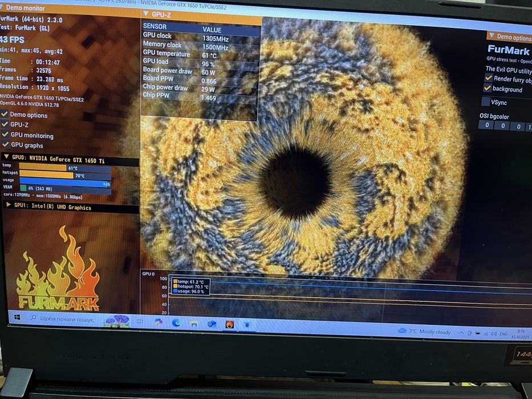Click the GPU temp progress bar
Image resolution: width=532 pixels, height=399 pixels.
tap(65, 168)
